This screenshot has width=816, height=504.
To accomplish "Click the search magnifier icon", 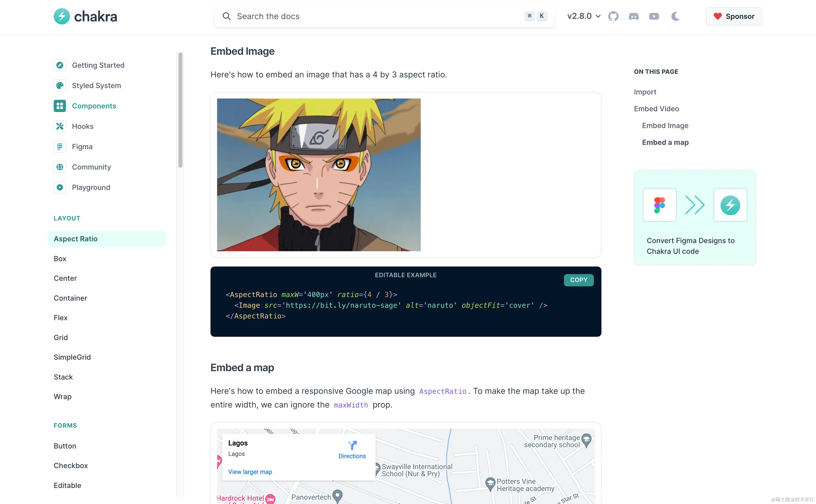I will (227, 16).
